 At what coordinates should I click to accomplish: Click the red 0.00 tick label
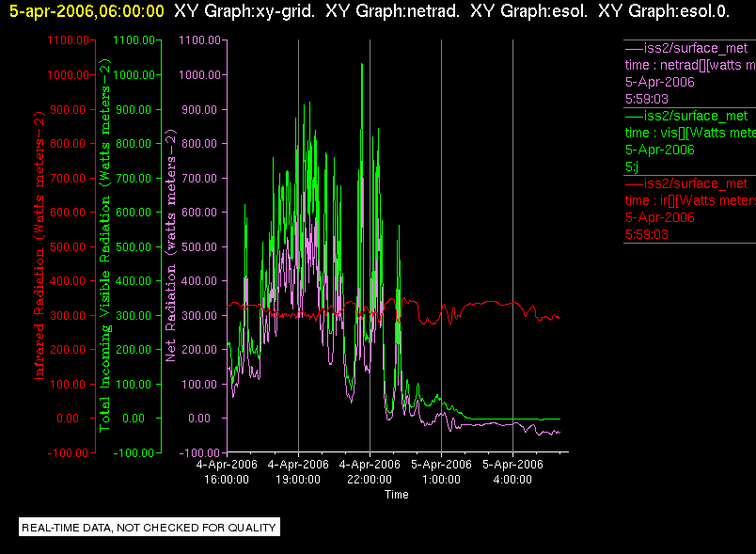(68, 418)
